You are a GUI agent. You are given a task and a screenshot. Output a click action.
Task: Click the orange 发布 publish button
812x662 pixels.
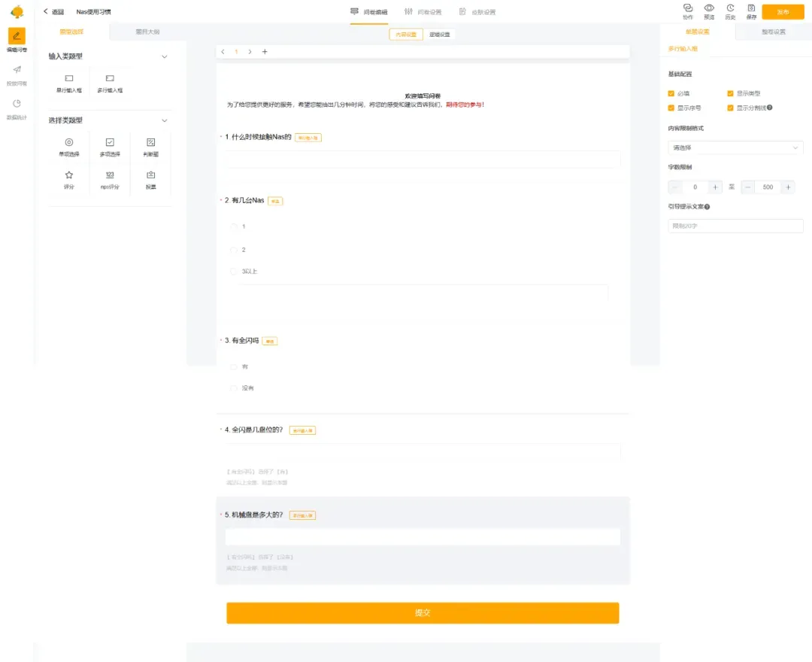(x=783, y=12)
